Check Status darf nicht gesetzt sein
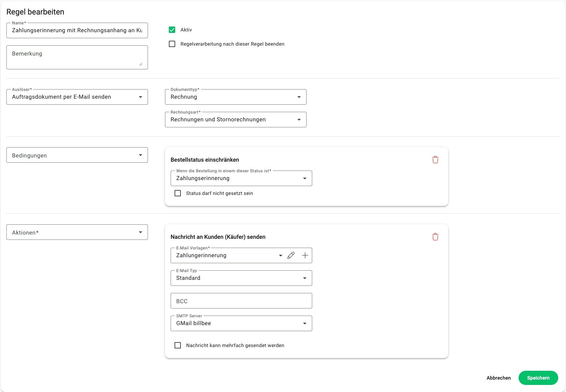The width and height of the screenshot is (566, 392). 178,193
